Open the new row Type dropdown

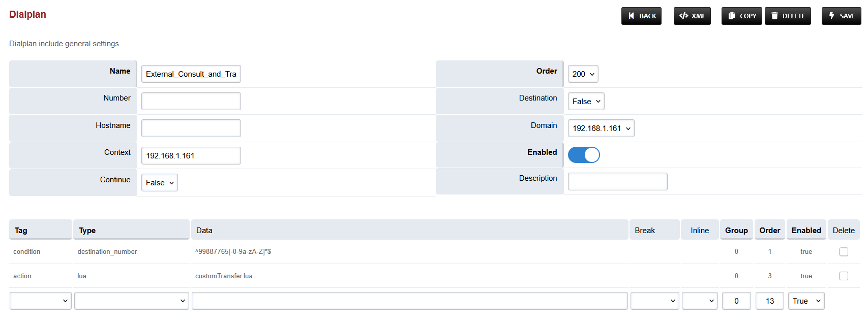(x=132, y=301)
